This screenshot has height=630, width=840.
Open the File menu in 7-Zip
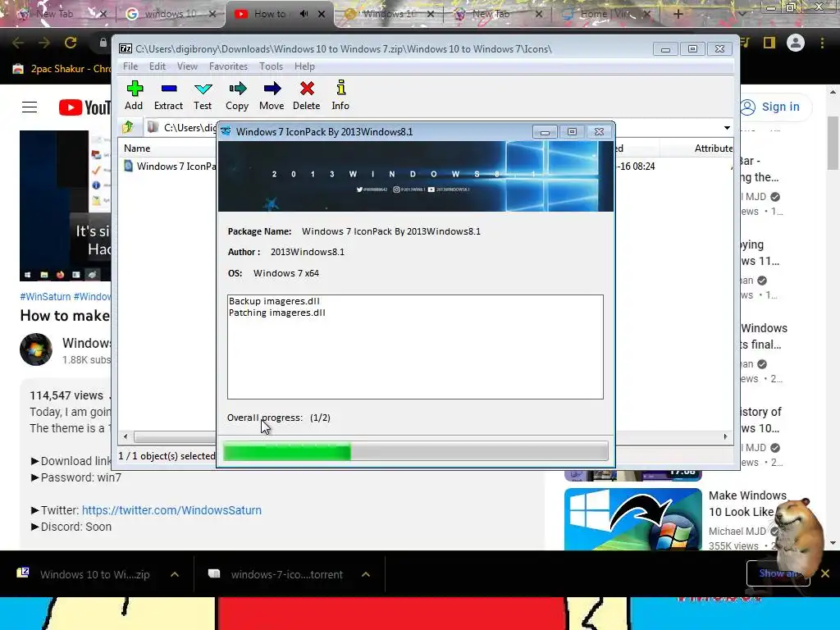(x=130, y=66)
